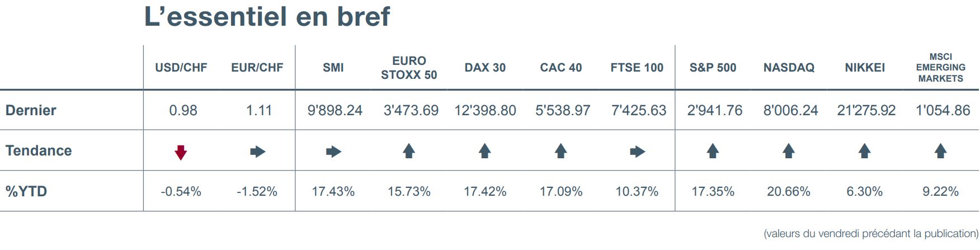Click the NASDAQ YTD value 20.66%
The height and width of the screenshot is (250, 980).
coord(789,191)
